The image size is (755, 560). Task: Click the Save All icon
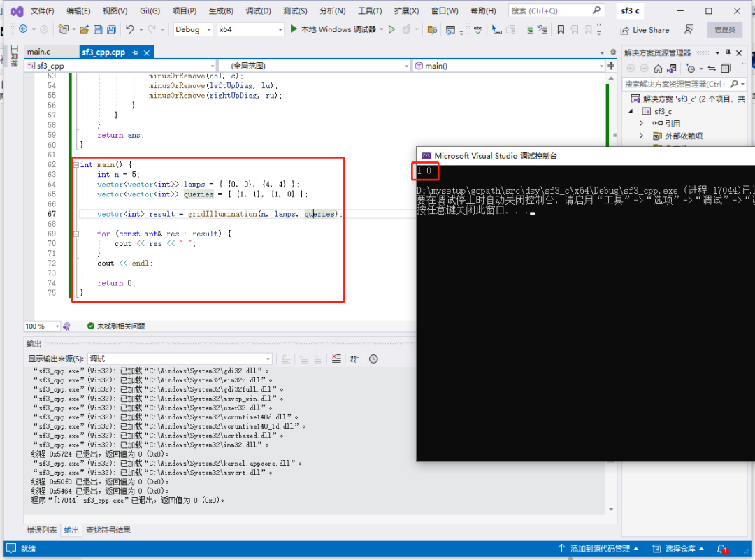click(x=111, y=29)
